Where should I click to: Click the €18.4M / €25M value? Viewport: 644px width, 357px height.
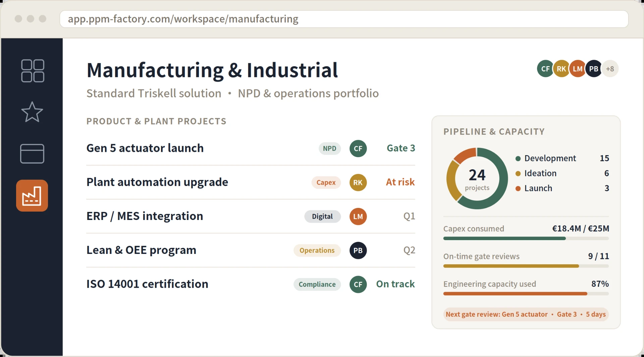581,229
